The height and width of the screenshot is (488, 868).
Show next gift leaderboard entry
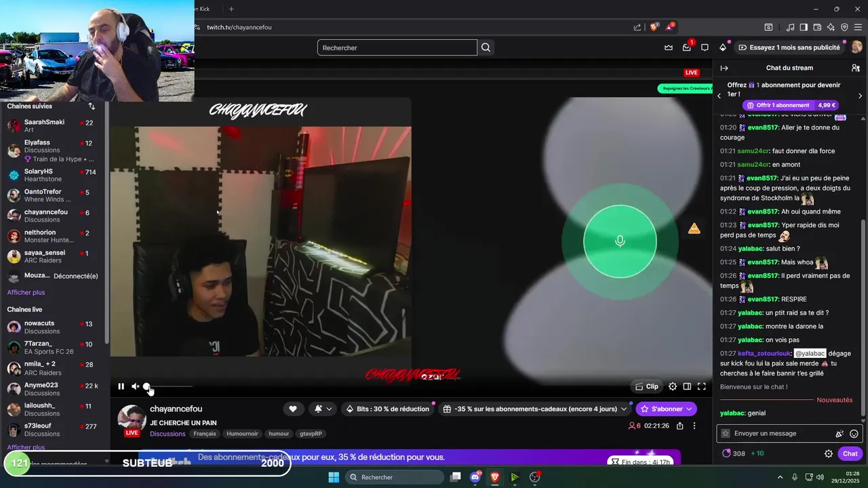[860, 96]
